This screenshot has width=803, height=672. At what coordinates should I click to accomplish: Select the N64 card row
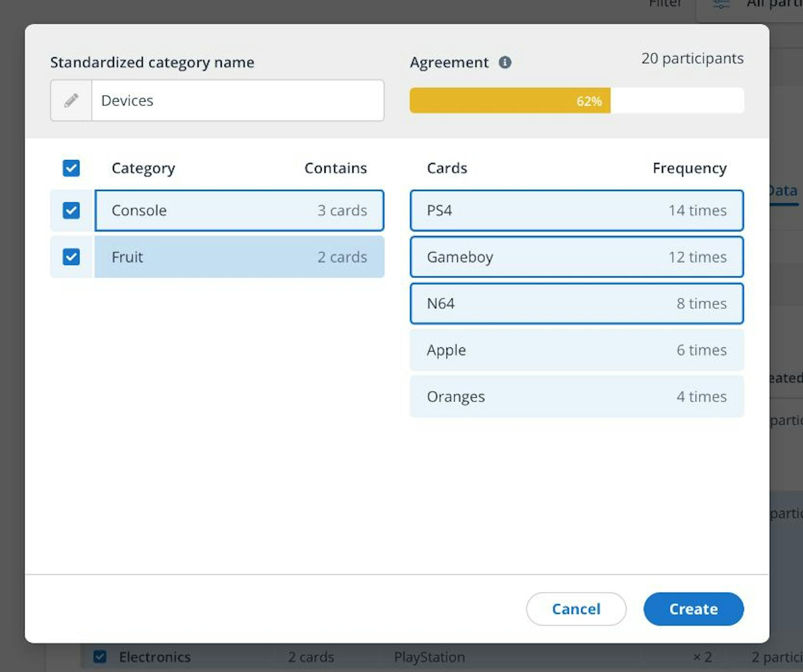pos(576,303)
